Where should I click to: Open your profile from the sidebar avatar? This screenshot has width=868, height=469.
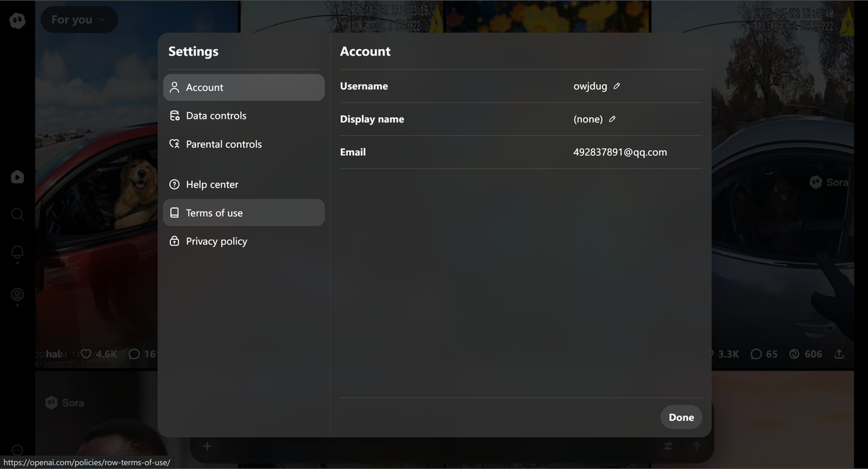17,294
